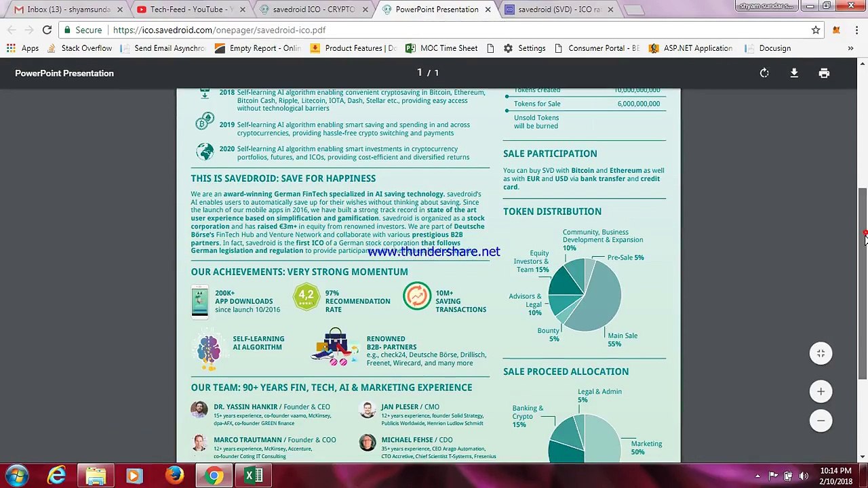Image resolution: width=868 pixels, height=488 pixels.
Task: Zoom in on the PDF
Action: (821, 391)
